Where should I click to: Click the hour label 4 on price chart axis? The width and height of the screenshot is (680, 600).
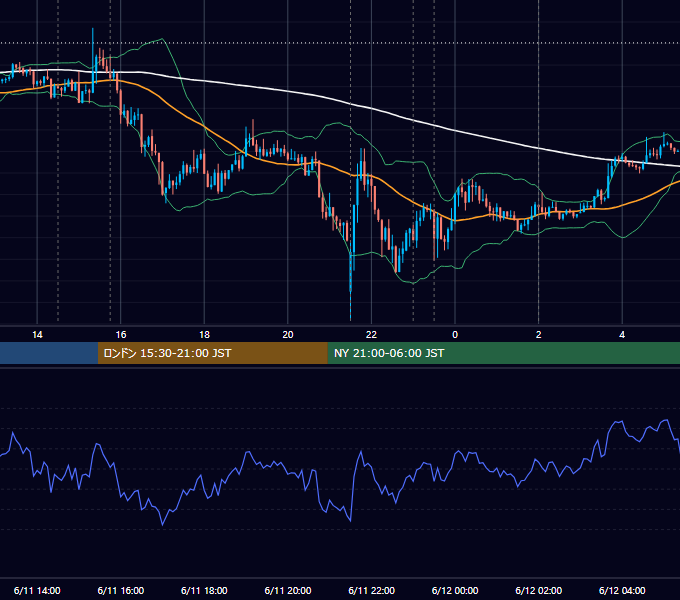click(x=622, y=335)
